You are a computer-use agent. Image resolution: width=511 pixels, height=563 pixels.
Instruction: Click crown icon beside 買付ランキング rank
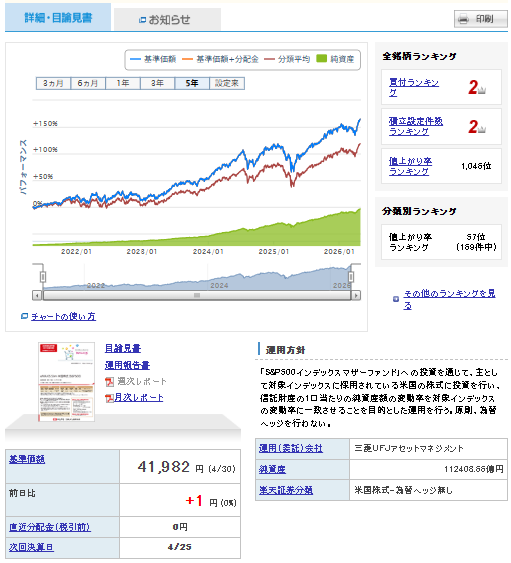pos(482,90)
